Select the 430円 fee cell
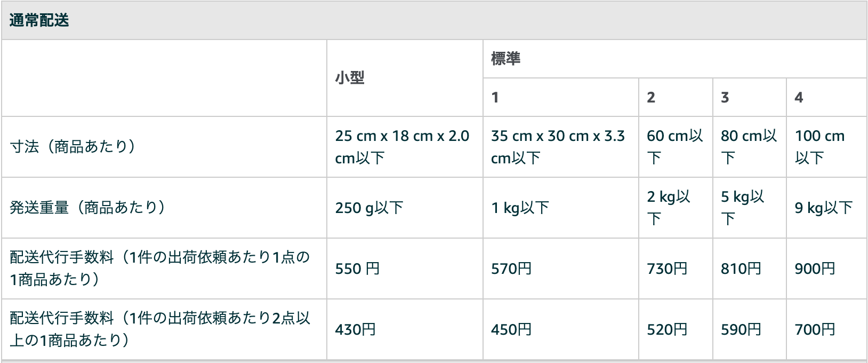868x363 pixels. point(355,329)
